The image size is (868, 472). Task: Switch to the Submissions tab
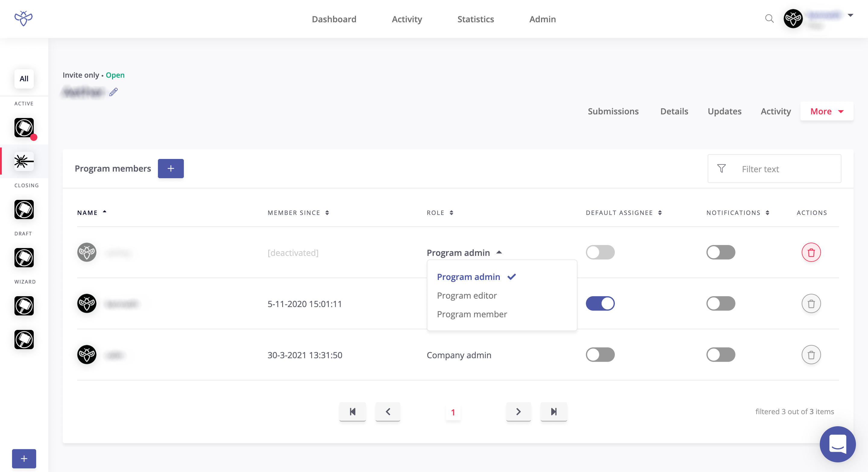[613, 111]
